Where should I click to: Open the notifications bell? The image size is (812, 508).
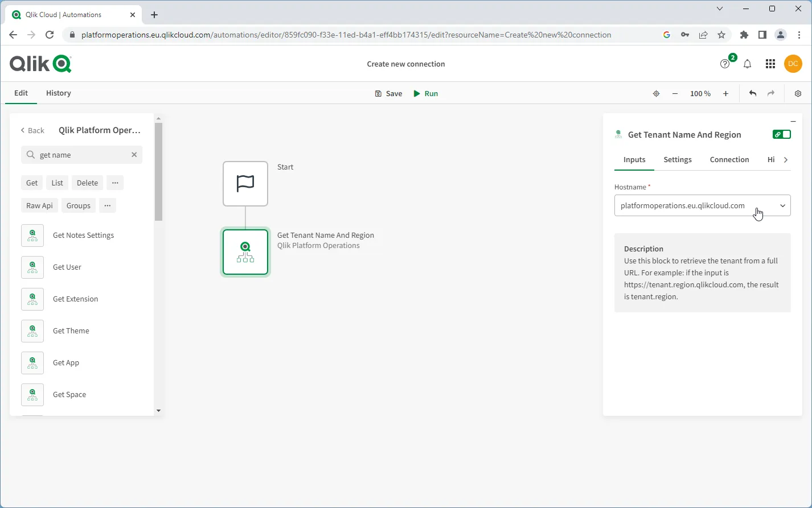tap(748, 64)
